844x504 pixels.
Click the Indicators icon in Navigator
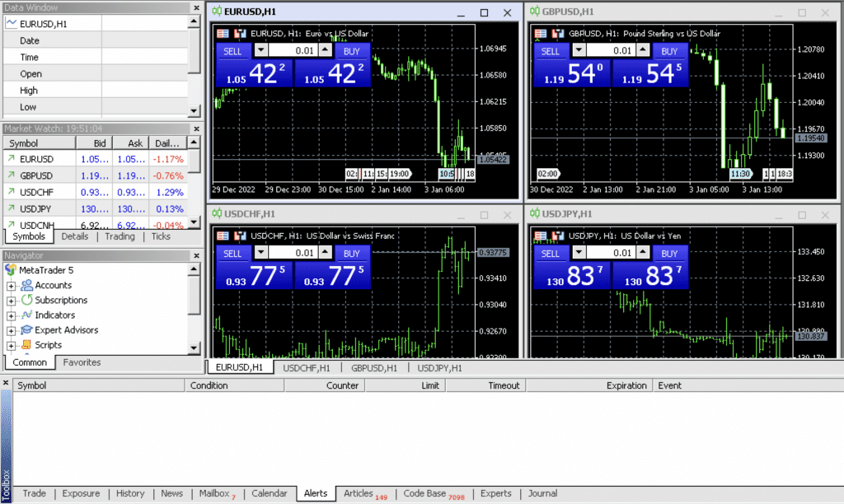pyautogui.click(x=26, y=315)
